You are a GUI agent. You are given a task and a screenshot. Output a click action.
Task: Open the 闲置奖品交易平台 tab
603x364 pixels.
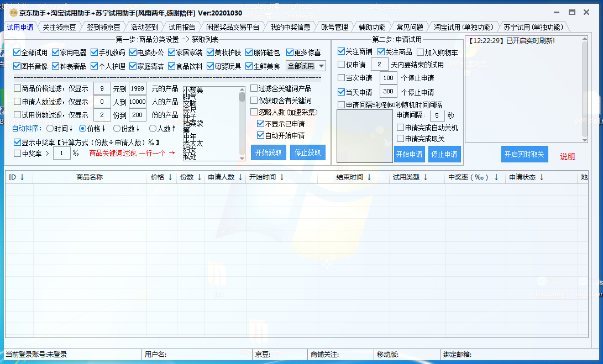point(233,26)
